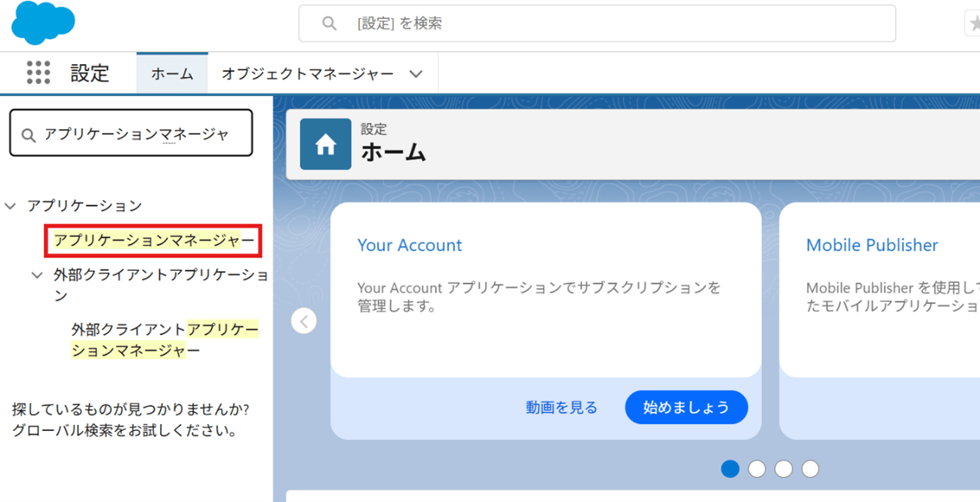Click the magnifier icon in global search

[x=329, y=23]
